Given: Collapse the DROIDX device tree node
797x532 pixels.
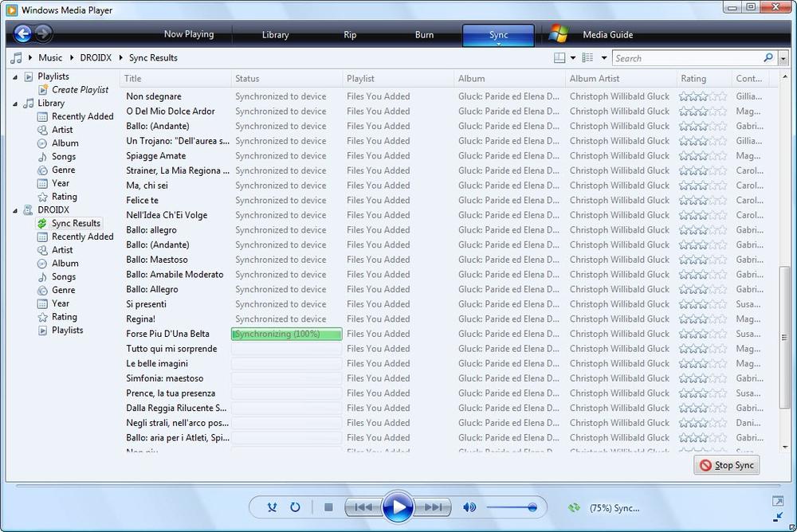Looking at the screenshot, I should click(15, 210).
